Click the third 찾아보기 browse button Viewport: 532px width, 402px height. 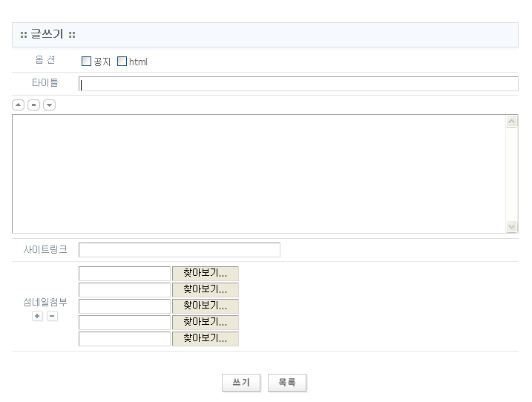(206, 306)
